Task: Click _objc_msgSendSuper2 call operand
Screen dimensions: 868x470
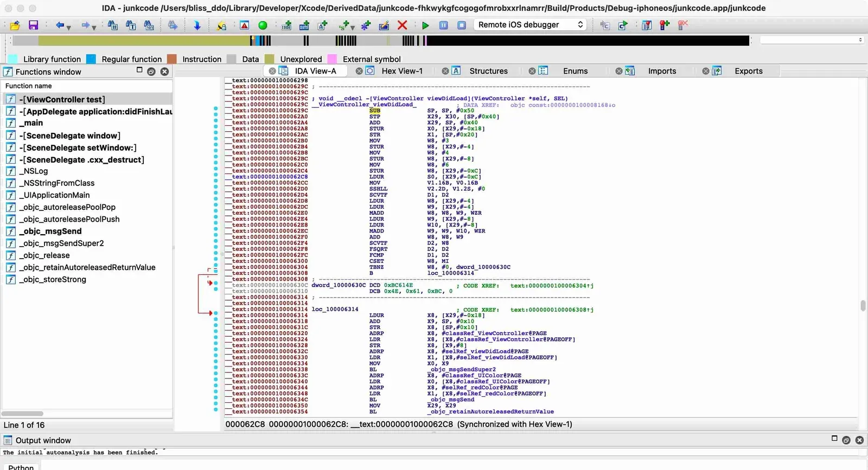Action: pyautogui.click(x=461, y=370)
